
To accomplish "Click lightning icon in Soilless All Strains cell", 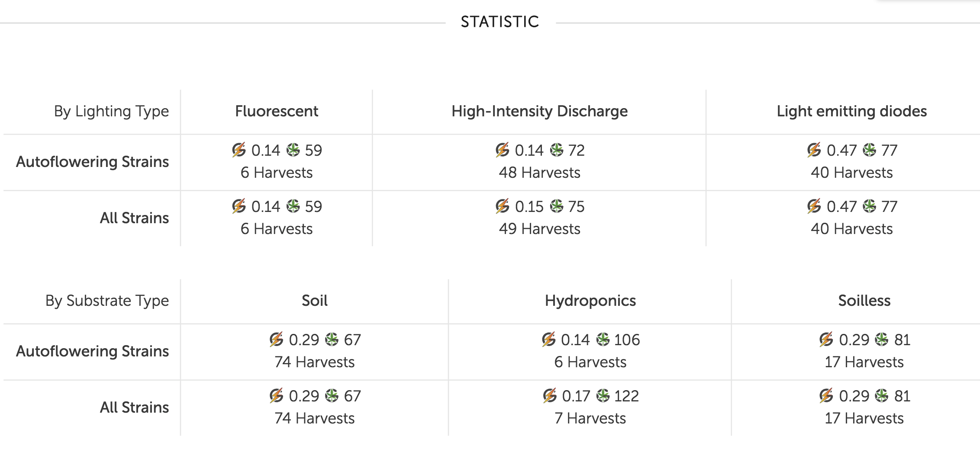I will coord(826,396).
